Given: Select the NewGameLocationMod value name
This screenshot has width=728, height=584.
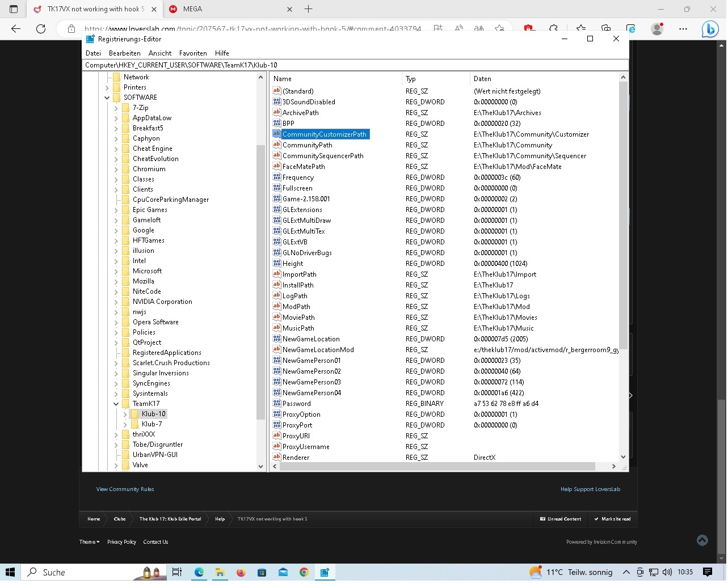Looking at the screenshot, I should click(x=318, y=350).
